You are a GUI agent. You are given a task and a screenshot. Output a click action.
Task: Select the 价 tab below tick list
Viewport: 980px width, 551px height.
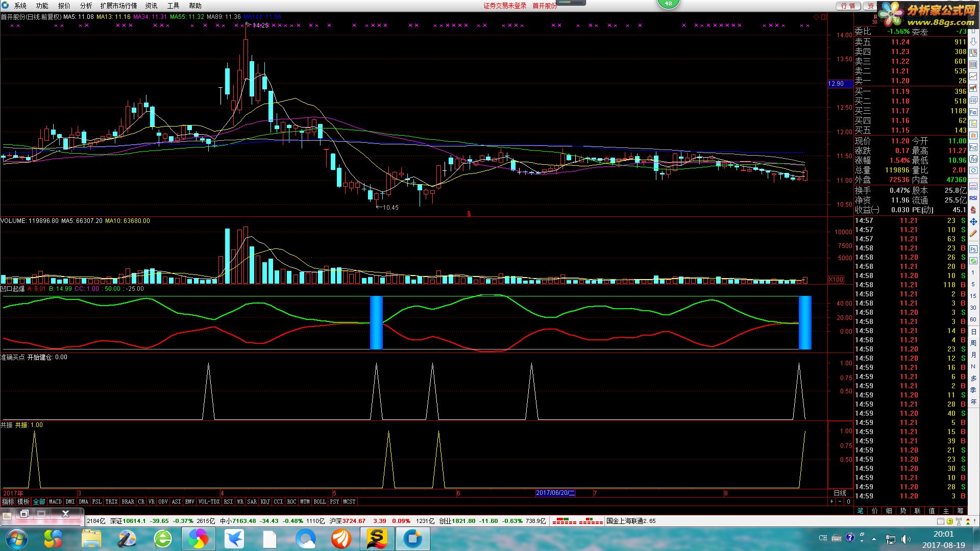(x=875, y=511)
